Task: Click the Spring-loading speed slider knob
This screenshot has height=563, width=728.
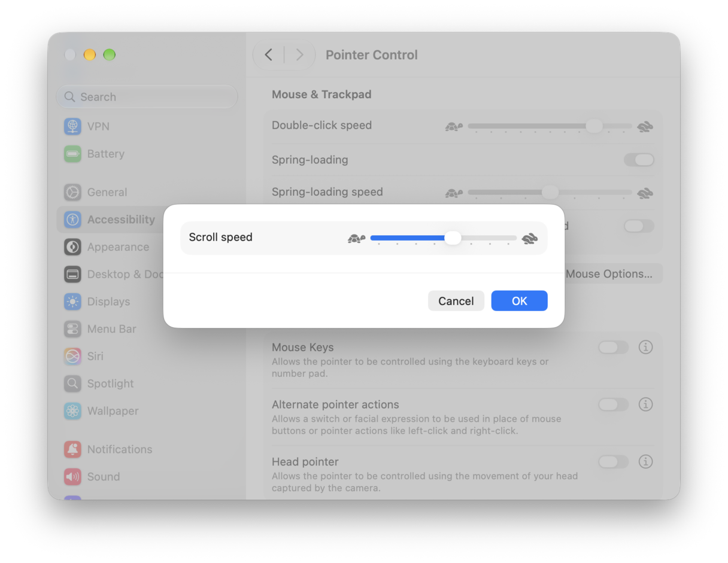Action: click(x=550, y=192)
